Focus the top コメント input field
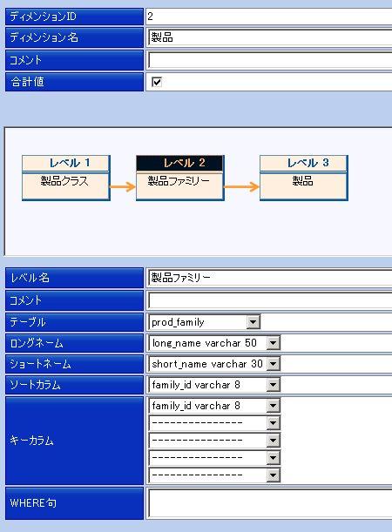This screenshot has width=392, height=532. tap(270, 60)
